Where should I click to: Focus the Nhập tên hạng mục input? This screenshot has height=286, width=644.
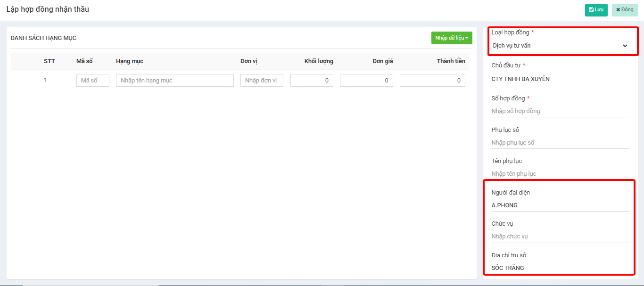pos(174,81)
